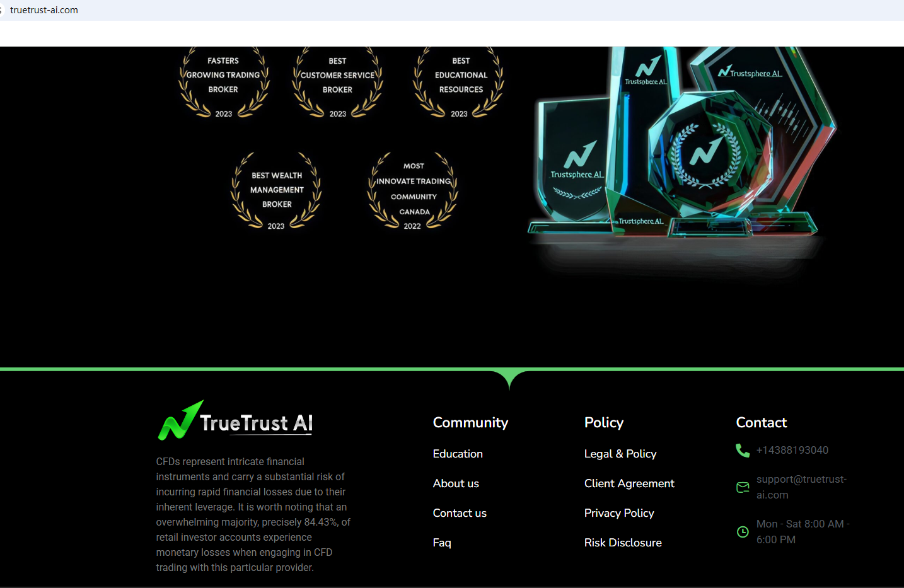
Task: Click the Best Educational Resources badge
Action: click(x=460, y=83)
